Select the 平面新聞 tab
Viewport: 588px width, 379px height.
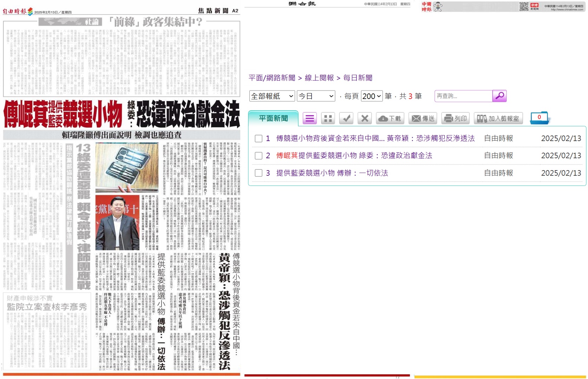(273, 118)
